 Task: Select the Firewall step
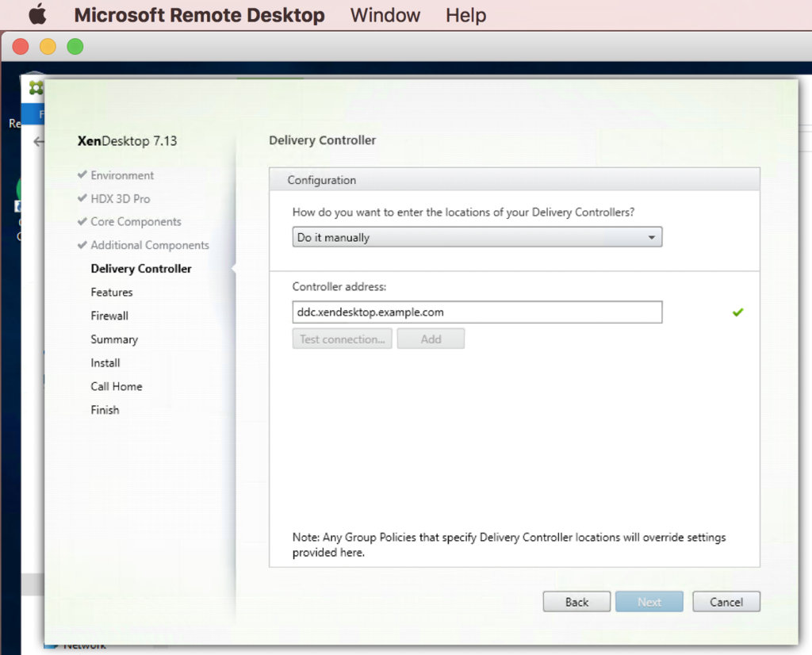point(109,316)
